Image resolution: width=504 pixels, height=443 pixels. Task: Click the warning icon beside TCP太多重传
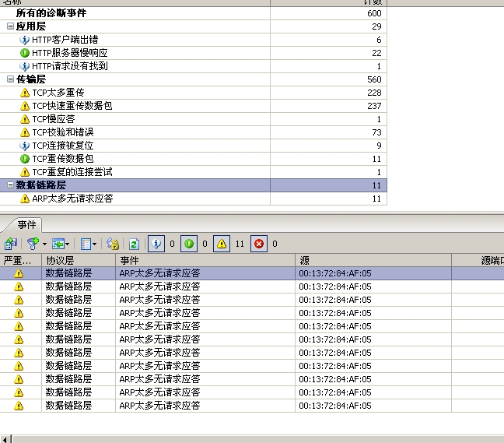(24, 93)
